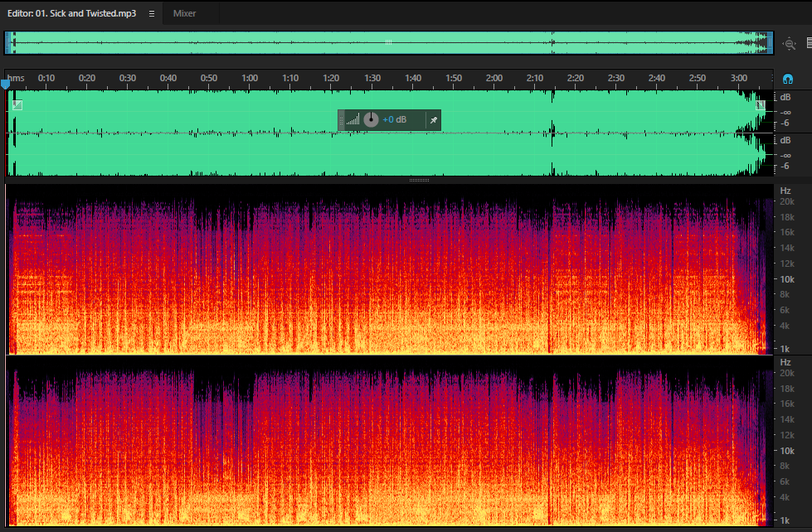Click the hms time format label

tap(16, 78)
